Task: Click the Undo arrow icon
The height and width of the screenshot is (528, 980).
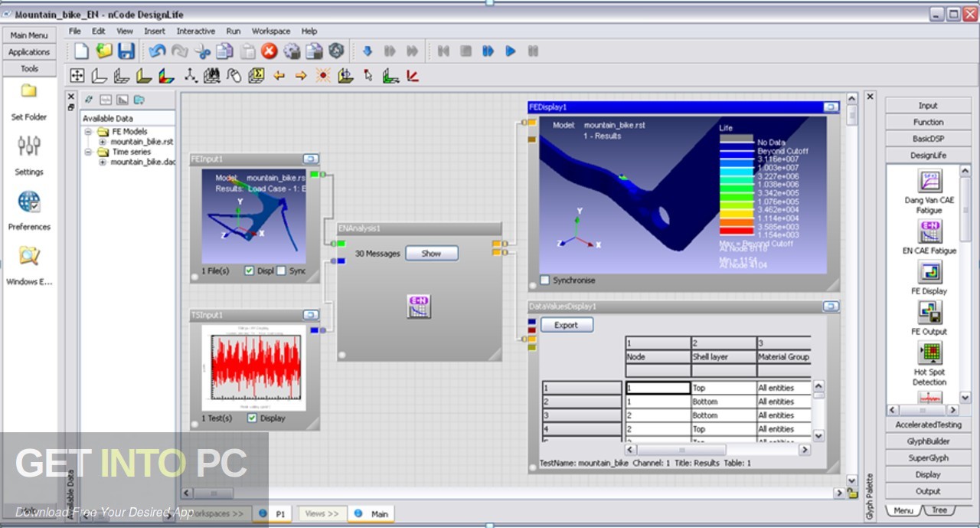Action: 157,51
